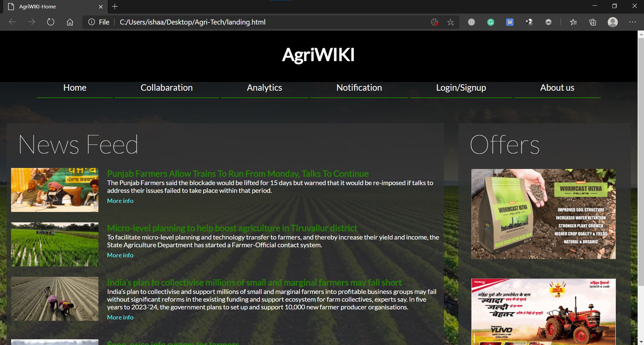The width and height of the screenshot is (644, 345).
Task: Open the Collabaration nav item
Action: click(x=167, y=88)
